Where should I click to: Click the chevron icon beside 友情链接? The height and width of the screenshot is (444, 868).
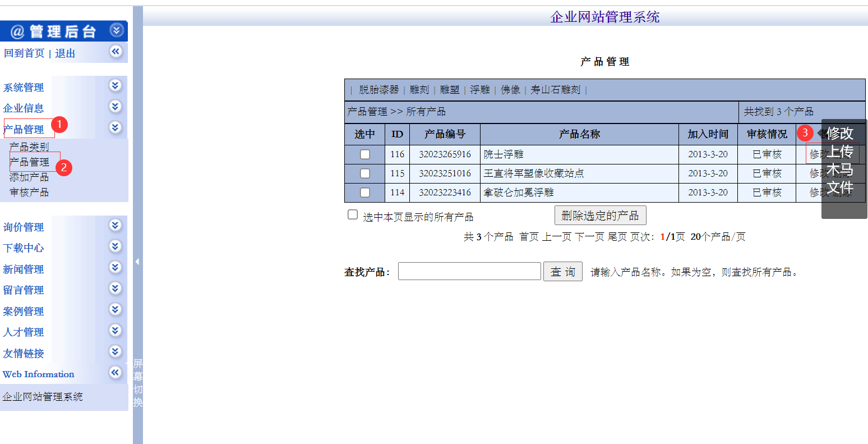(115, 351)
